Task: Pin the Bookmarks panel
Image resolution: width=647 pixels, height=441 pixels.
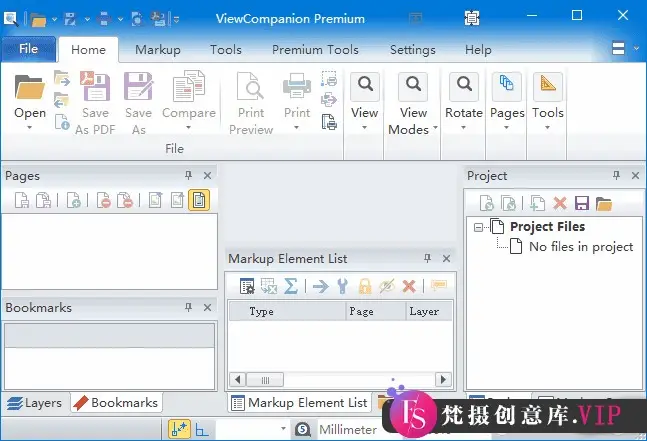Action: click(188, 307)
